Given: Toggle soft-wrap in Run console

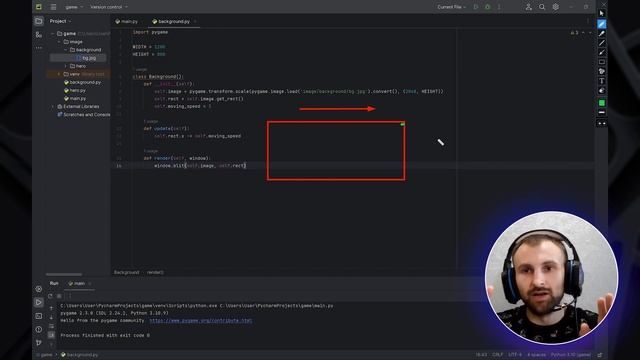Looking at the screenshot, I should pos(51,326).
